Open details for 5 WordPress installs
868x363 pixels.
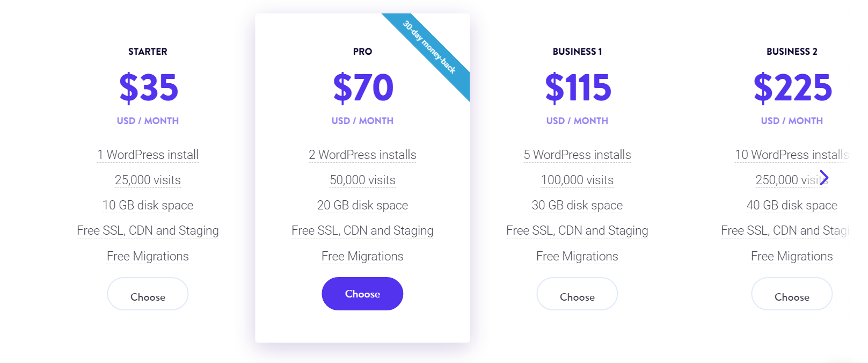577,155
